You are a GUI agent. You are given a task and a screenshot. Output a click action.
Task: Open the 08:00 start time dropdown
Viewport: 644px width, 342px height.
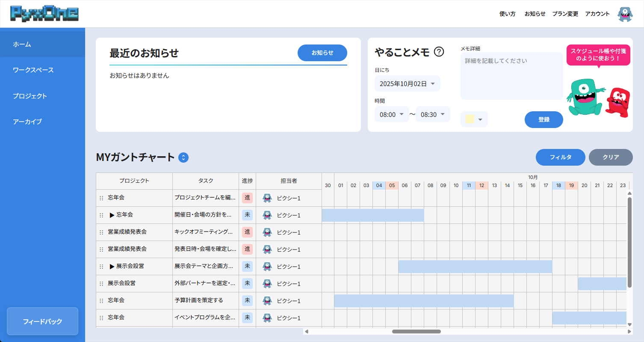tap(392, 114)
